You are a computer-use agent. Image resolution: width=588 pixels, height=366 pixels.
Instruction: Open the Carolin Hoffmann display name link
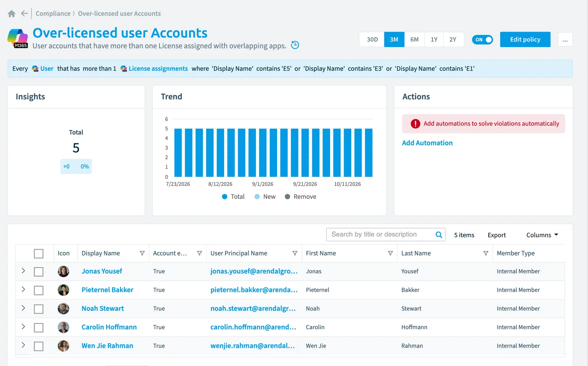(x=109, y=327)
